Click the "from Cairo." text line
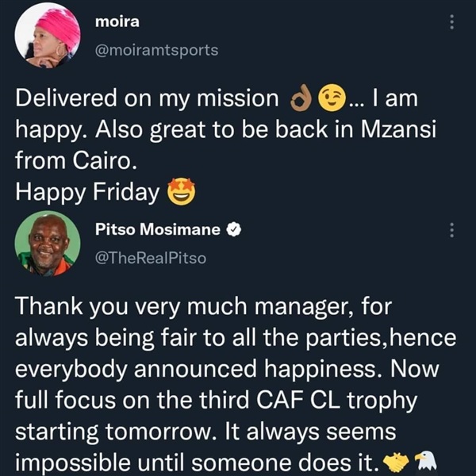This screenshot has width=476, height=476. (76, 160)
